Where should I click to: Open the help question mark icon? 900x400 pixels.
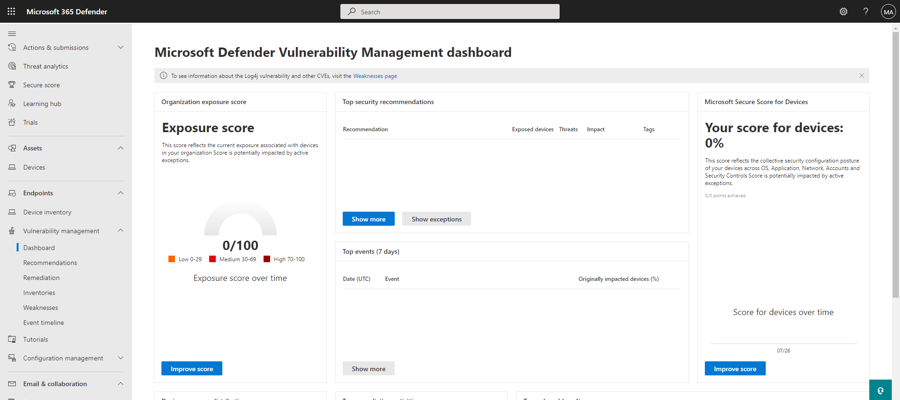(x=866, y=11)
